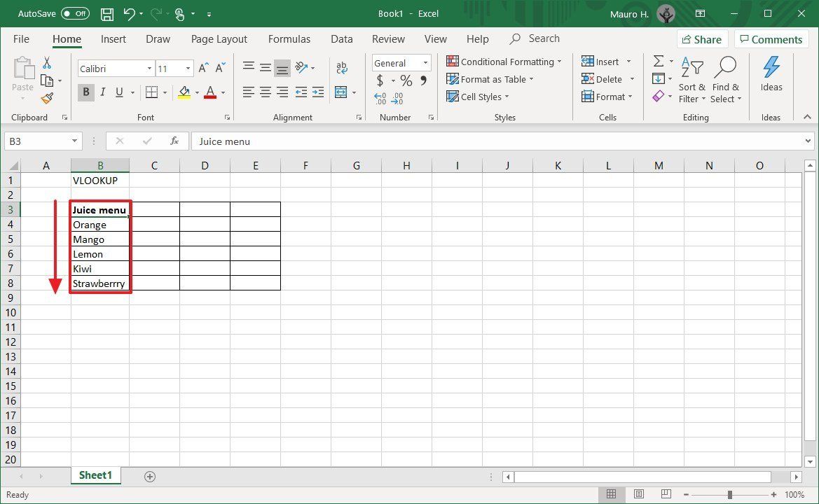Click inside the formula bar
Viewport: 819px width, 504px height.
point(350,141)
